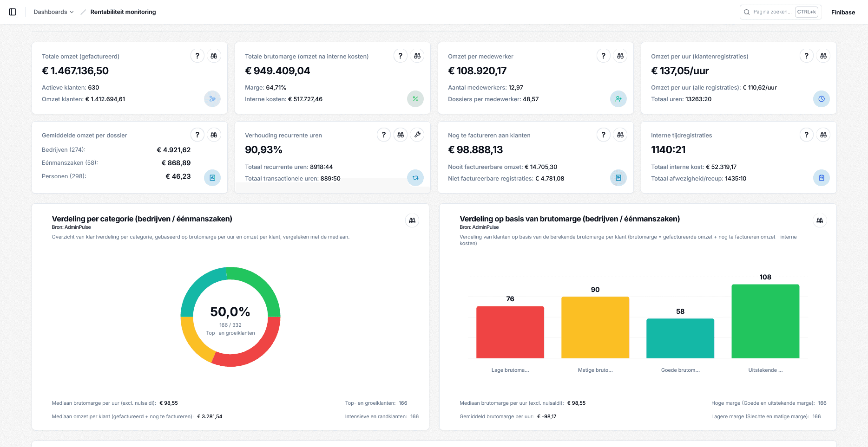Click binoculars icon on Verhouding recurrente uren
This screenshot has width=868, height=447.
401,135
